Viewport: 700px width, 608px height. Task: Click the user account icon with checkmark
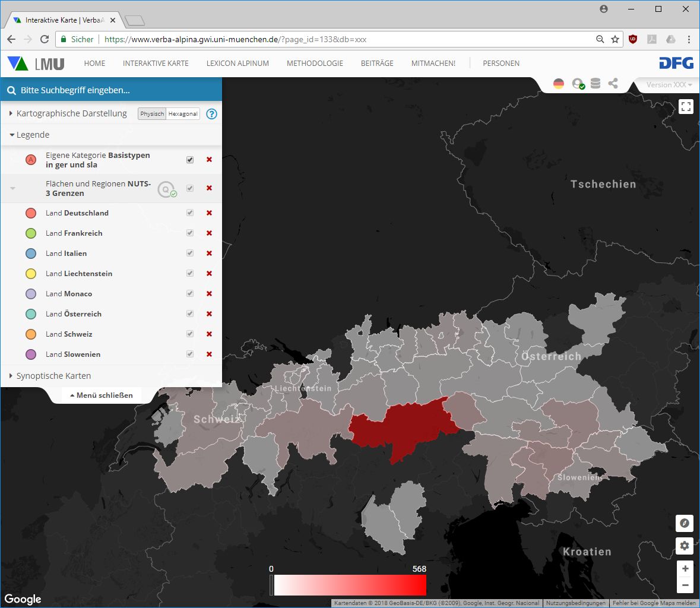point(578,84)
